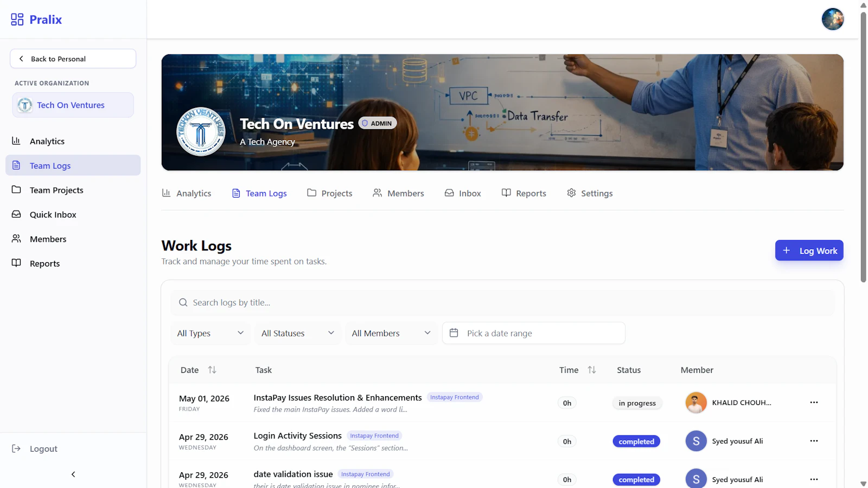Click Logout link in sidebar
868x488 pixels.
(x=43, y=449)
